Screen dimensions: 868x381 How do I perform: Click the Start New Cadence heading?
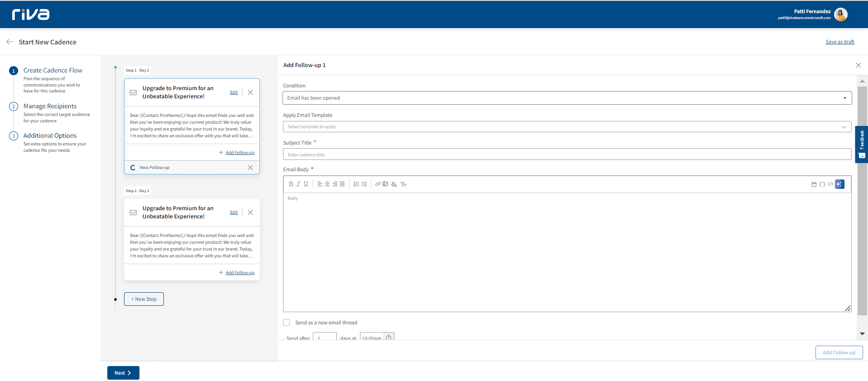pyautogui.click(x=48, y=42)
